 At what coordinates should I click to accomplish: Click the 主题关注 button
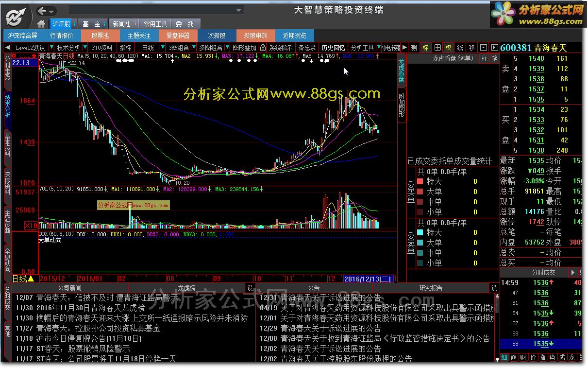139,35
